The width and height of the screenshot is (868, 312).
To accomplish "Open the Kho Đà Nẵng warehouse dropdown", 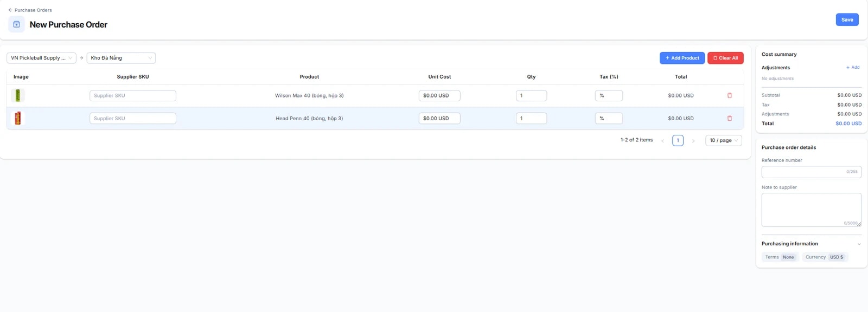I will (121, 58).
